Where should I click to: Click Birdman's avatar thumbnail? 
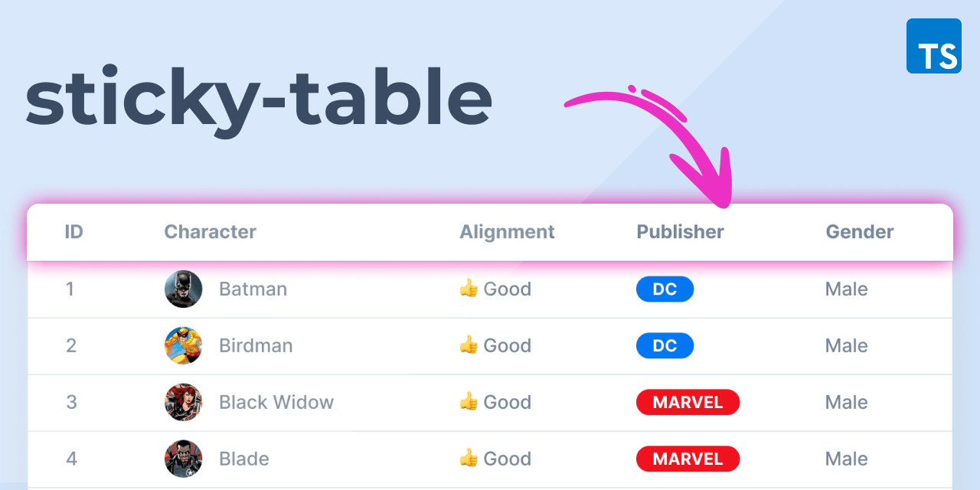(x=183, y=345)
